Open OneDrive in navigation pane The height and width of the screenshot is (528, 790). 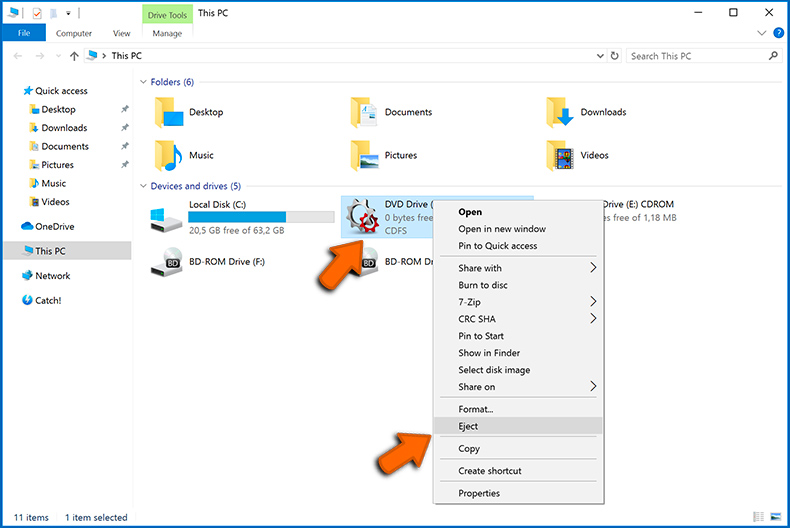pyautogui.click(x=48, y=227)
